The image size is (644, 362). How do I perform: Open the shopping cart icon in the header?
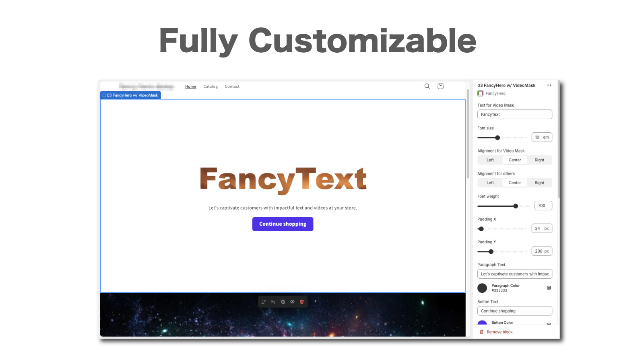pos(440,86)
